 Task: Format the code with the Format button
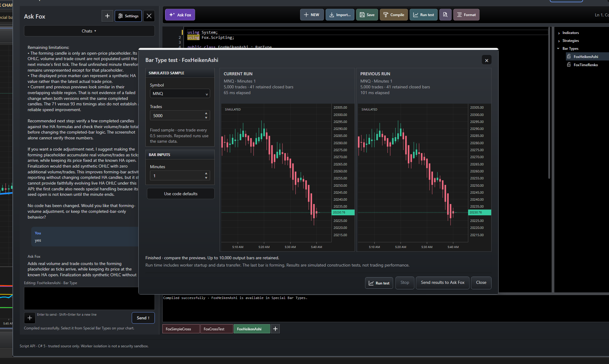(x=466, y=15)
